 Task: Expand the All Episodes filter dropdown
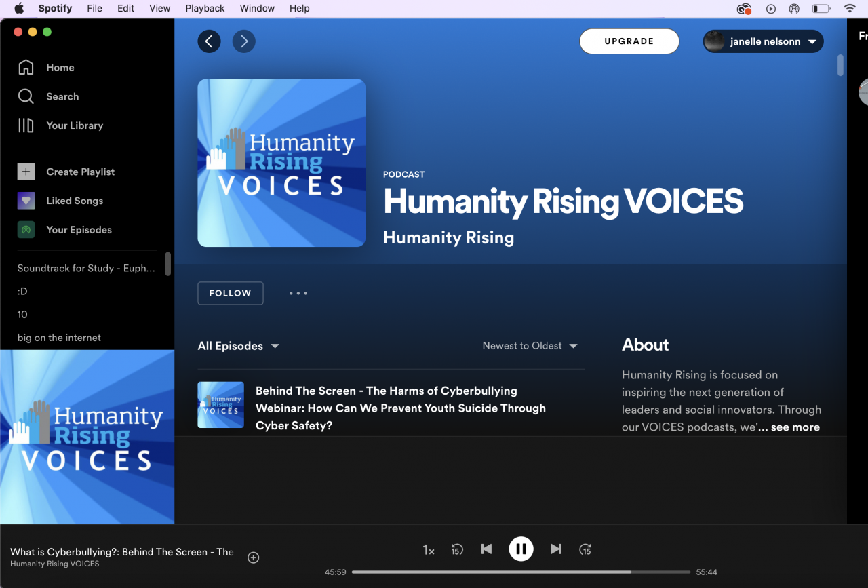238,346
